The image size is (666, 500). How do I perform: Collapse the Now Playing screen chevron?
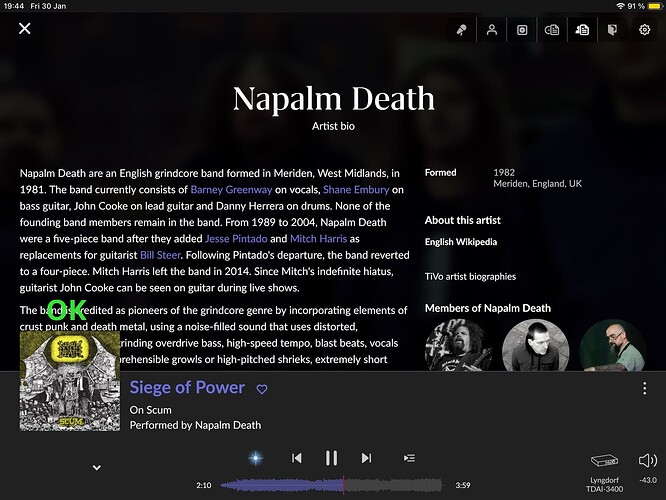coord(97,467)
